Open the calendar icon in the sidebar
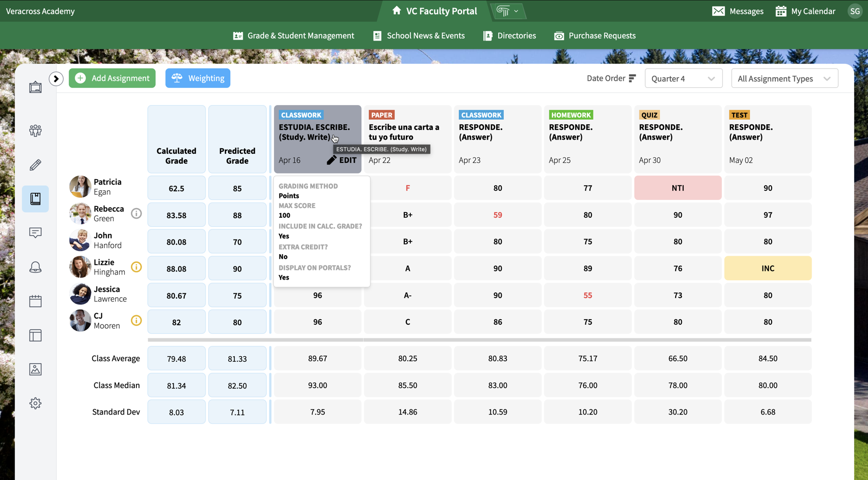This screenshot has width=868, height=480. [x=35, y=301]
